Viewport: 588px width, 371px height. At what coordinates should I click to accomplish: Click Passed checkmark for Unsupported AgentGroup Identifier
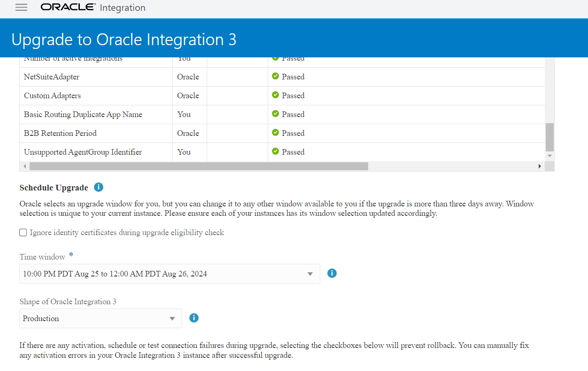tap(276, 151)
